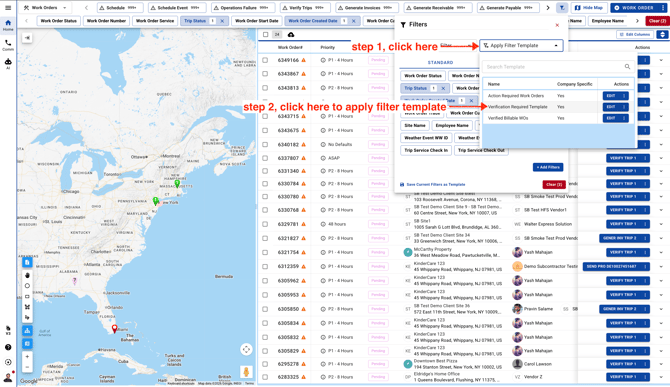Open the AI robot icon
The height and width of the screenshot is (387, 670).
8,63
